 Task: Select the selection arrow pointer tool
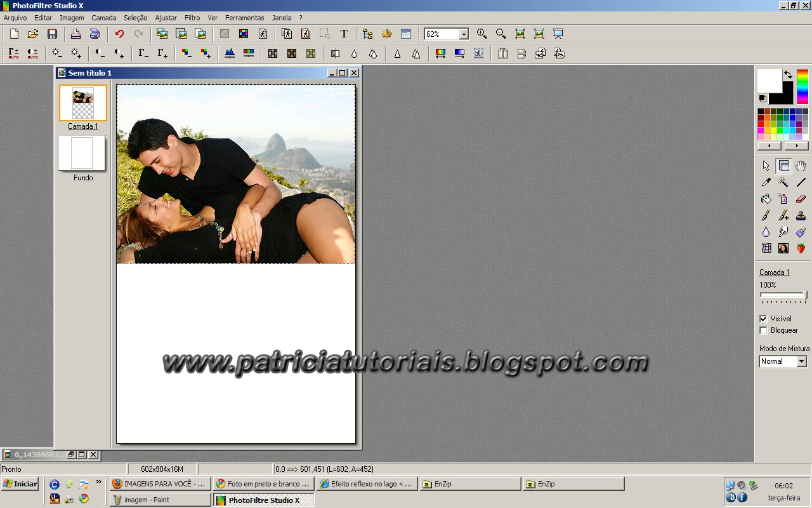coord(766,166)
